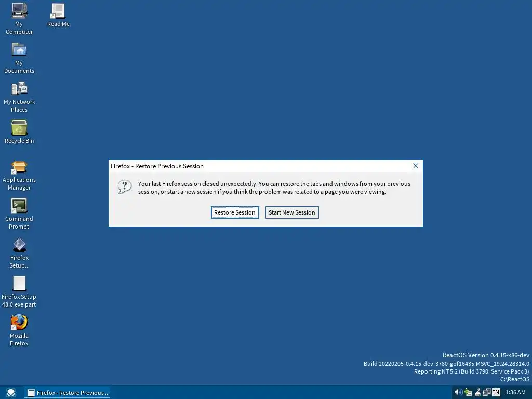Select the My Network Places icon
The height and width of the screenshot is (399, 532).
19,88
